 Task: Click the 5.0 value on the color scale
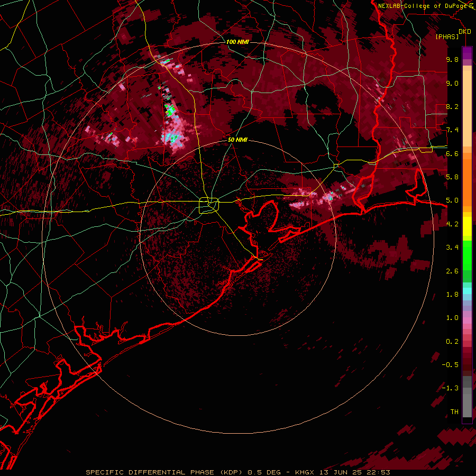point(452,200)
